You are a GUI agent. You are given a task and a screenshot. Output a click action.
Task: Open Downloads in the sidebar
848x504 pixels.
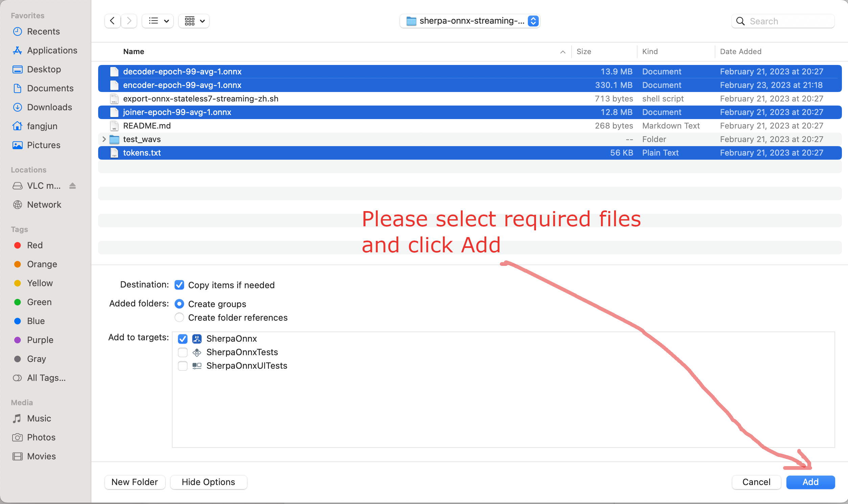[x=42, y=107]
